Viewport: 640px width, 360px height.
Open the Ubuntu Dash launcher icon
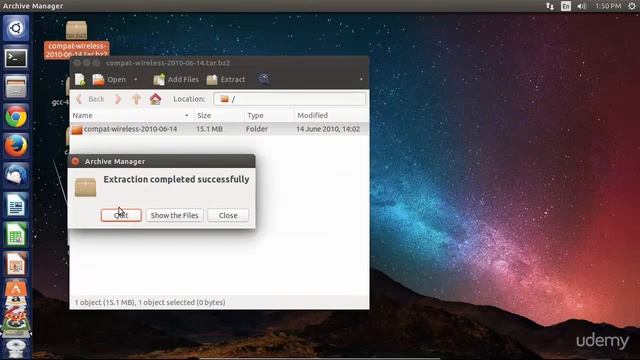click(16, 28)
